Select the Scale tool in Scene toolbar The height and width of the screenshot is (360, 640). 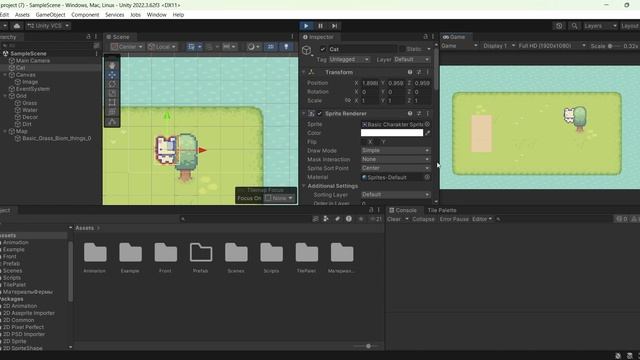(112, 93)
